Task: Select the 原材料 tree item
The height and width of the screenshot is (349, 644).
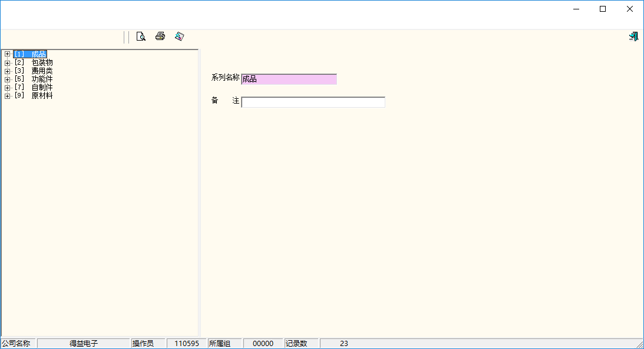Action: pyautogui.click(x=34, y=95)
